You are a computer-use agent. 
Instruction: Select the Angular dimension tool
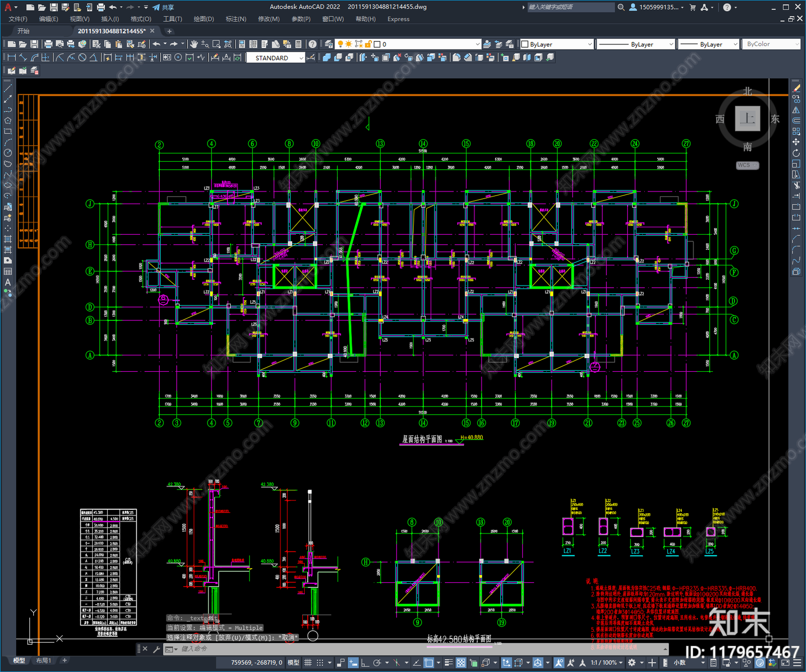pos(93,57)
